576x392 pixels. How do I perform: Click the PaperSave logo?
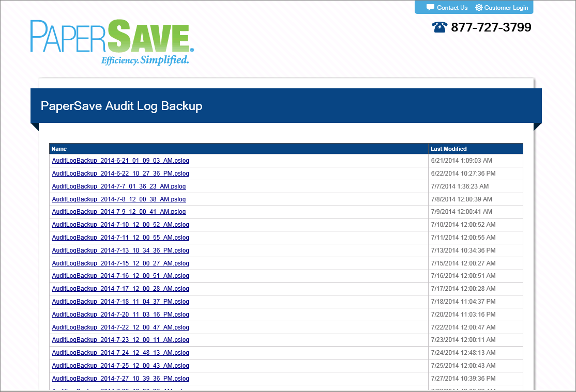click(x=112, y=42)
